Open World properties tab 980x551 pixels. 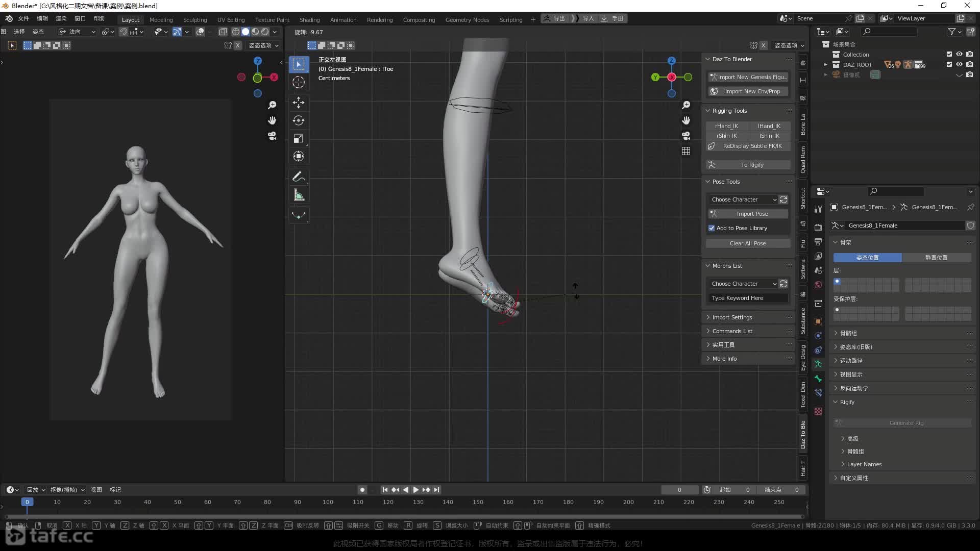coord(818,285)
